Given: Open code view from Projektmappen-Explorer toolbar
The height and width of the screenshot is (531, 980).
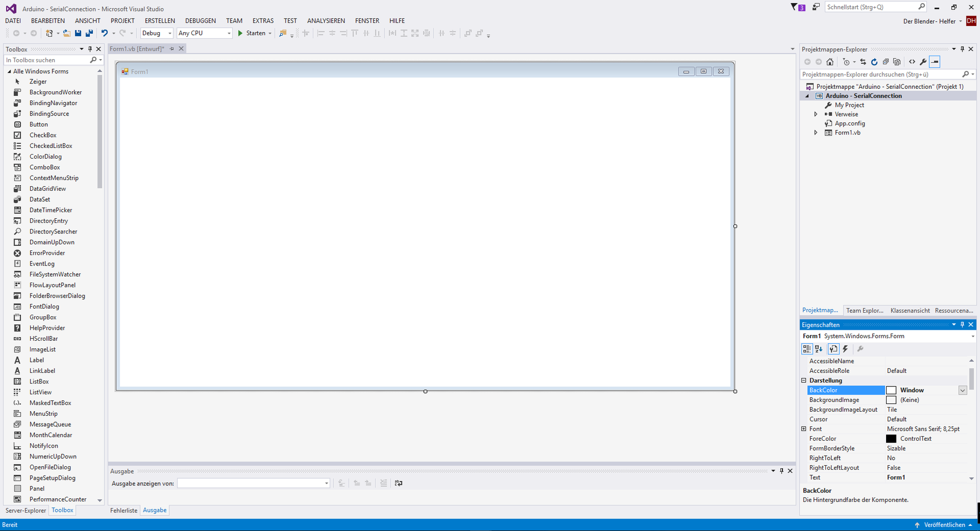Looking at the screenshot, I should tap(913, 62).
